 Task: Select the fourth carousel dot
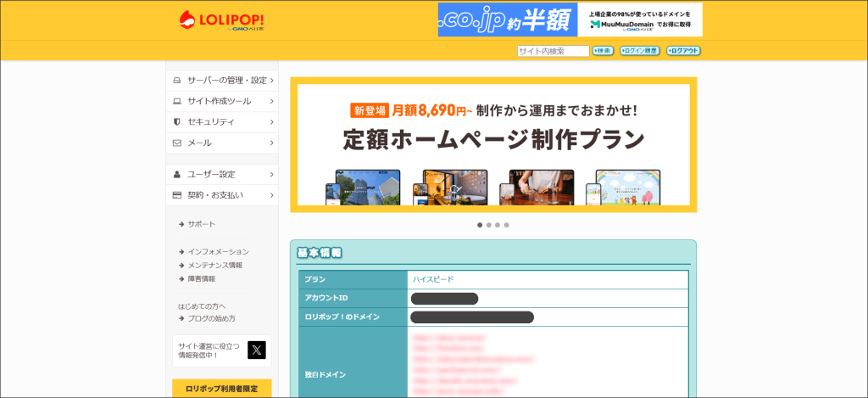click(507, 225)
